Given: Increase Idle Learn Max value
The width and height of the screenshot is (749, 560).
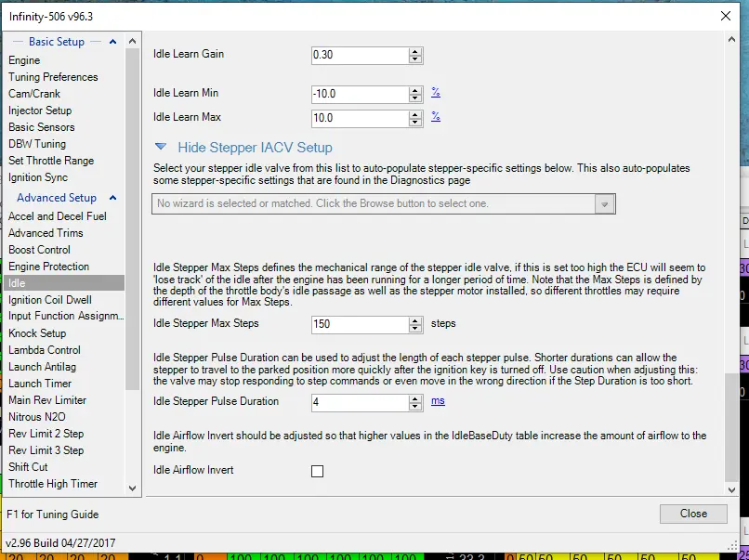Looking at the screenshot, I should [415, 114].
